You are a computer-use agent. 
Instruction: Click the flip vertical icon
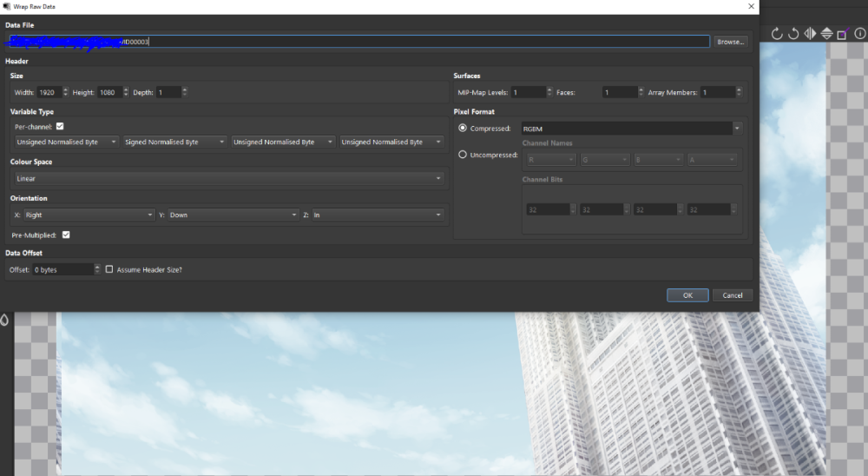click(826, 34)
